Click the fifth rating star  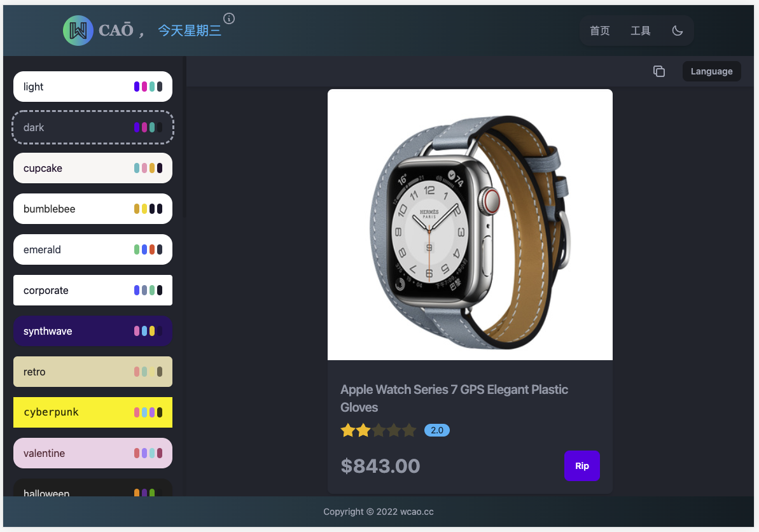pyautogui.click(x=409, y=430)
